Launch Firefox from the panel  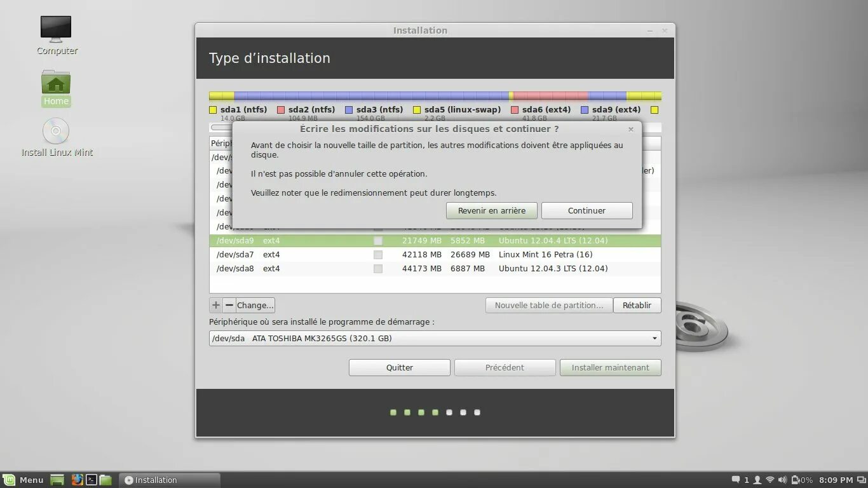pyautogui.click(x=77, y=480)
